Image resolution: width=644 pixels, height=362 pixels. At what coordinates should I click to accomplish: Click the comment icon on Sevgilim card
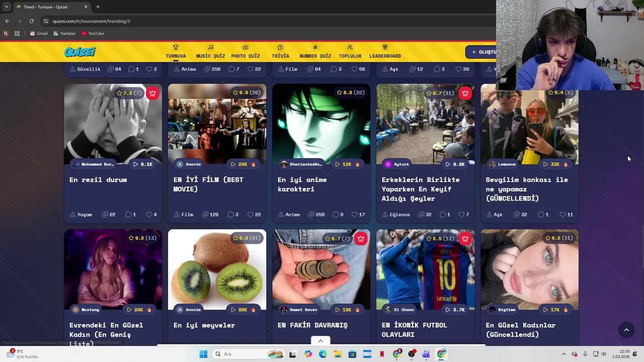(540, 215)
